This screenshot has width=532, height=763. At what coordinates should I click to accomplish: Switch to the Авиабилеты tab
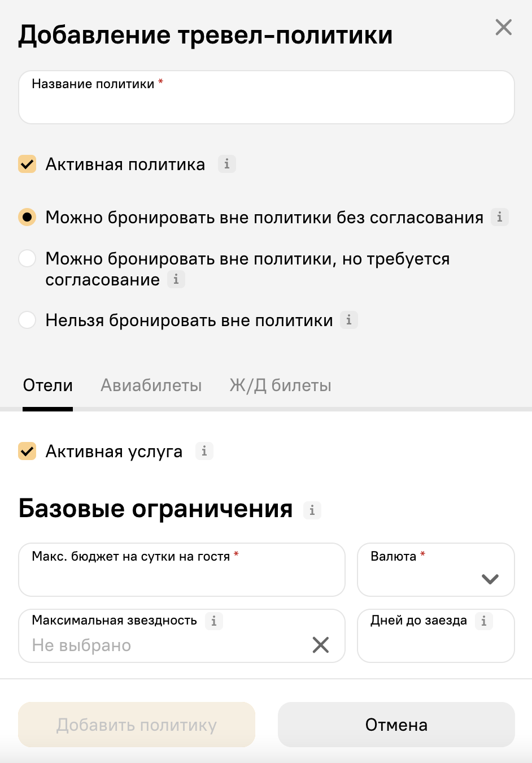click(x=151, y=385)
